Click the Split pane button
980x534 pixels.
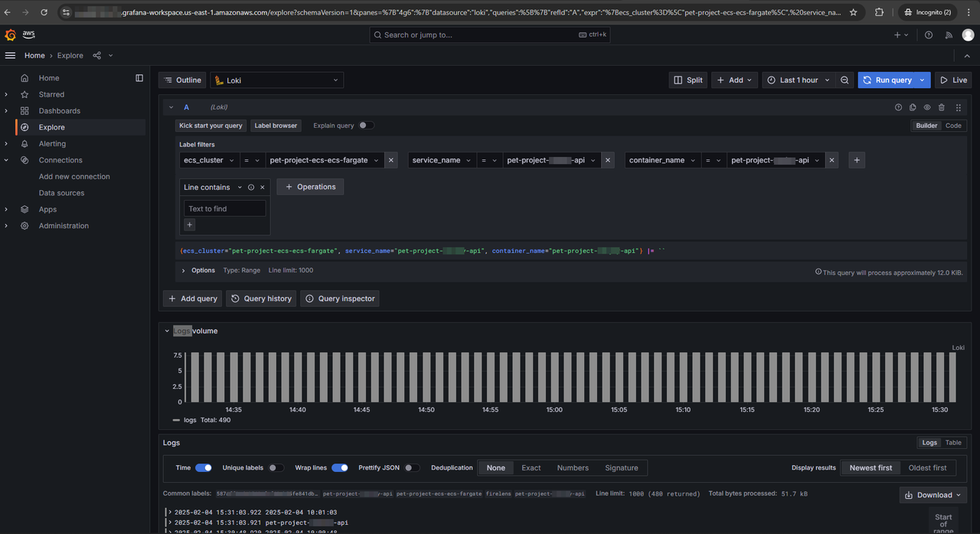(x=688, y=80)
